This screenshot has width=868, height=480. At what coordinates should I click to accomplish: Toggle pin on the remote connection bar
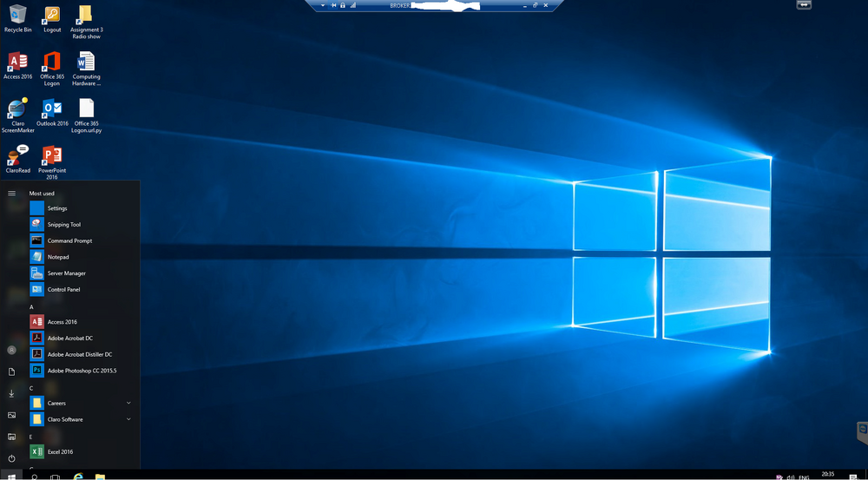[x=334, y=5]
